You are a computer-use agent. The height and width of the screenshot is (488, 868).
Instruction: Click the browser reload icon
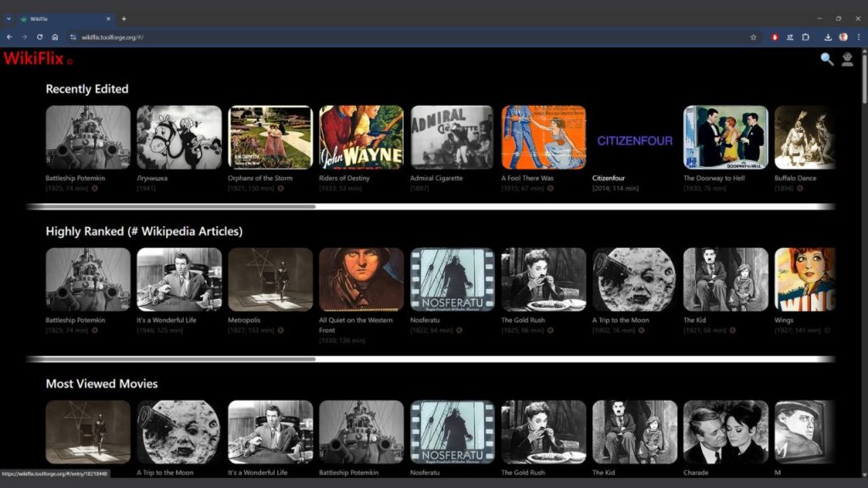point(39,36)
